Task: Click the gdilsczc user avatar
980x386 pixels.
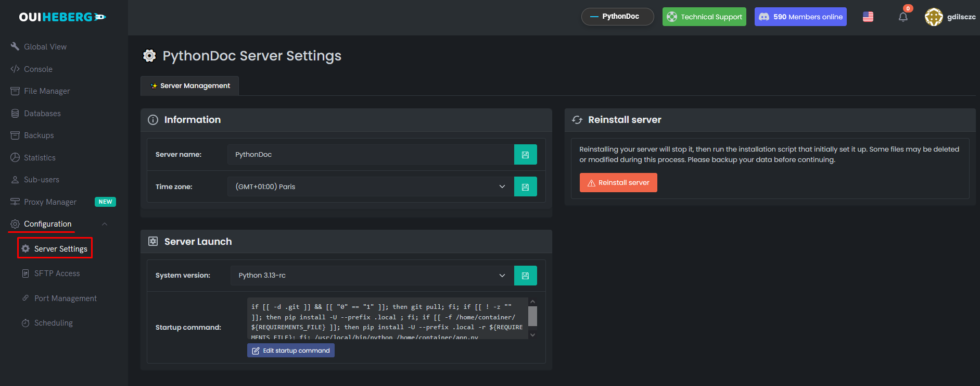Action: pyautogui.click(x=934, y=17)
